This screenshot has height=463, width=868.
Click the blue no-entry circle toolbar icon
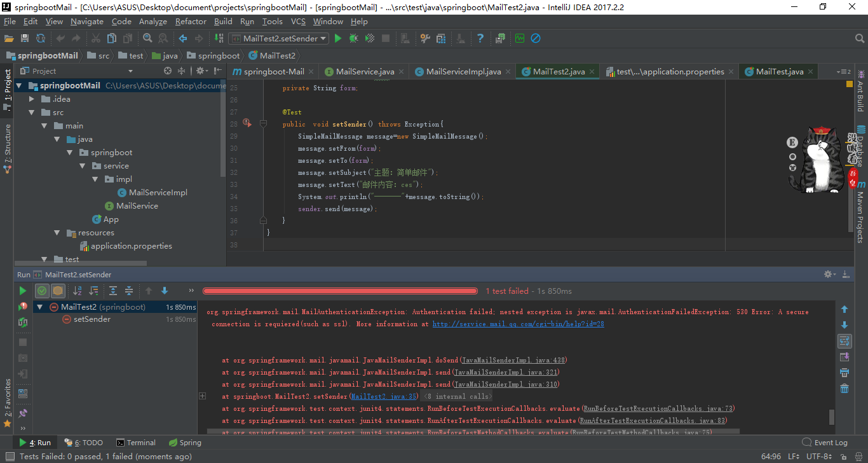536,38
